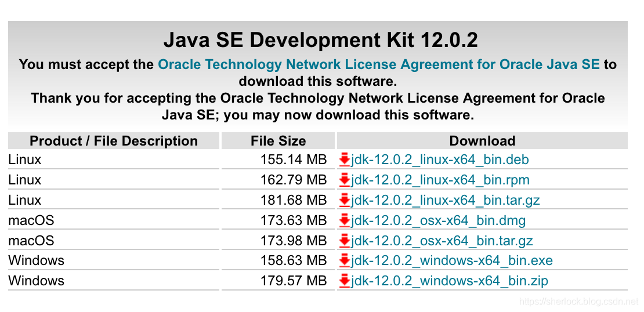Download jdk-12.0.2_osx-x64_bin.tar.gz
Image resolution: width=644 pixels, height=312 pixels.
tap(442, 240)
